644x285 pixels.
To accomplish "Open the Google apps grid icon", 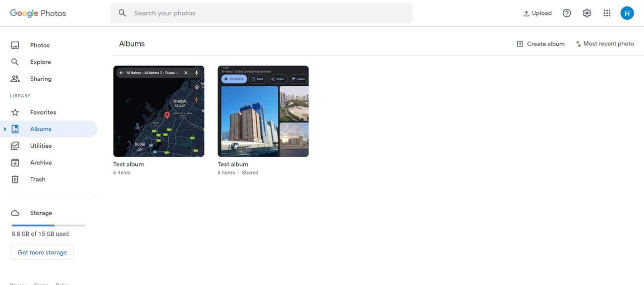I will [x=607, y=13].
